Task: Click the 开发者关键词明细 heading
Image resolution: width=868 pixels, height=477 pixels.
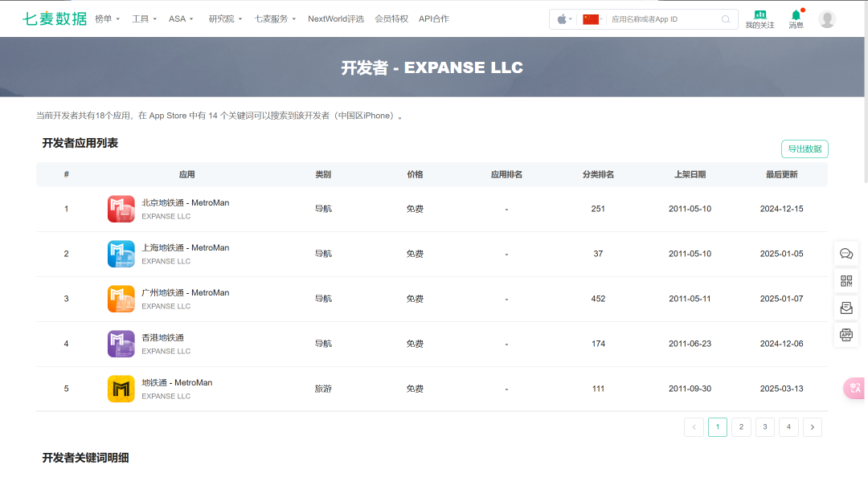Action: (86, 458)
